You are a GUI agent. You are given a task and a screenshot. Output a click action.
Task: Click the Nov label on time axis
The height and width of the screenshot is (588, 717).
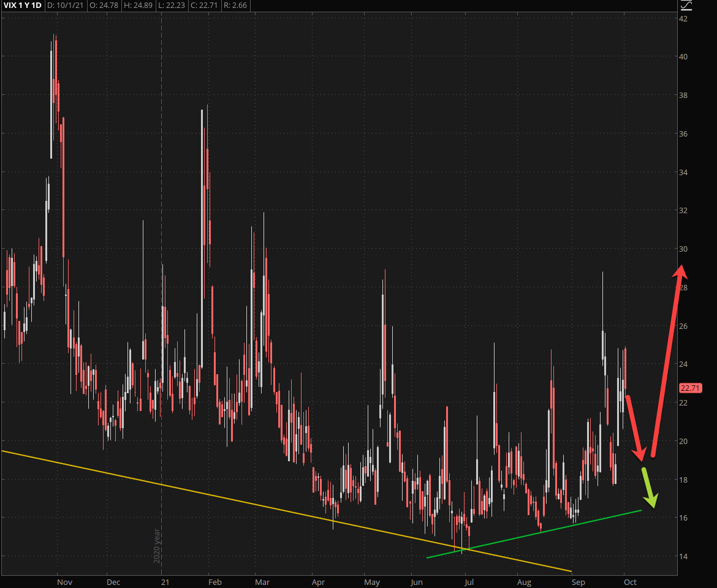[64, 582]
